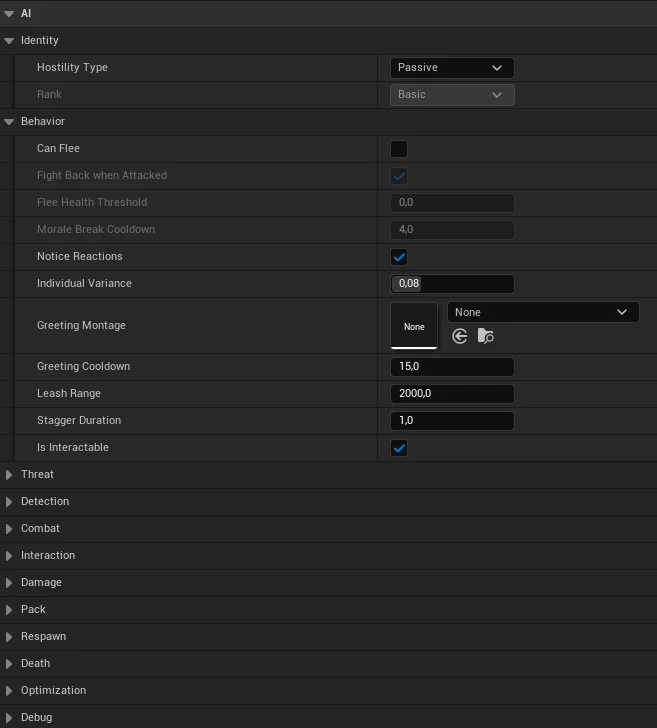Expand the Combat section
Image resolution: width=657 pixels, height=728 pixels.
[x=9, y=528]
